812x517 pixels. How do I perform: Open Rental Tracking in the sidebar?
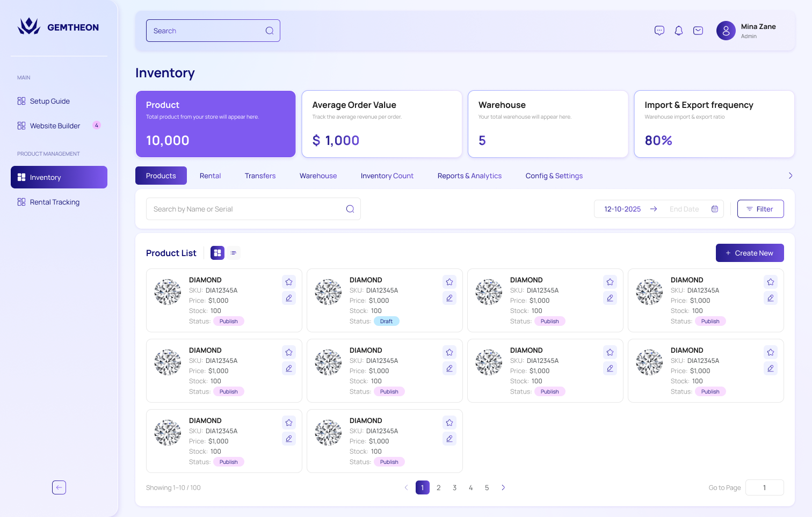pos(54,202)
